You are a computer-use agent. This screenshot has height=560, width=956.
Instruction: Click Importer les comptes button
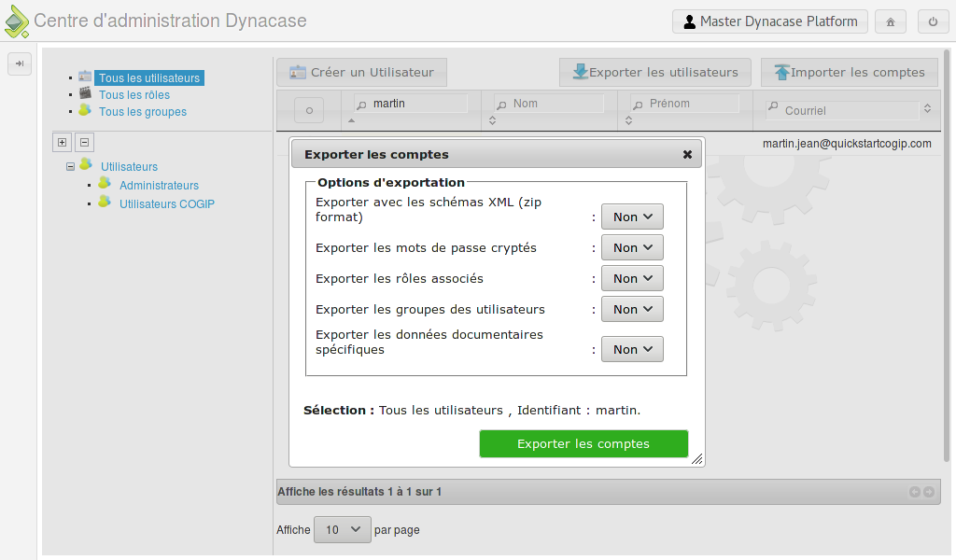click(x=850, y=73)
